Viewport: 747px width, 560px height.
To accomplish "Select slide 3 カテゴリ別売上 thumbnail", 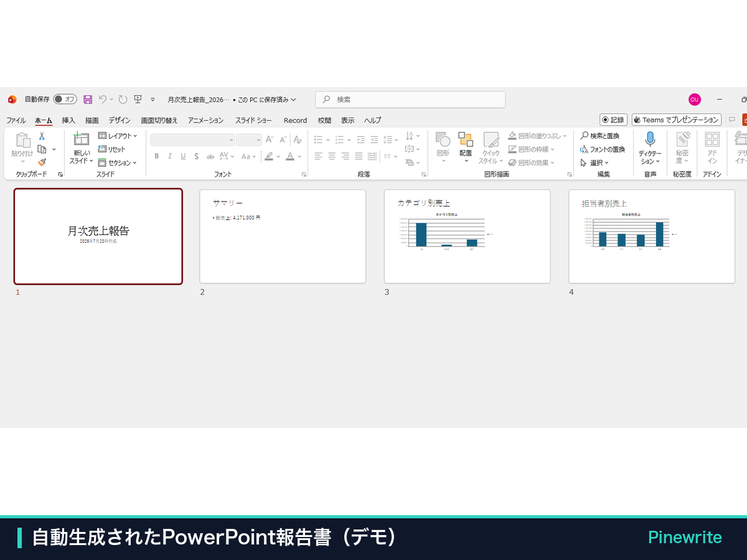I will (467, 236).
